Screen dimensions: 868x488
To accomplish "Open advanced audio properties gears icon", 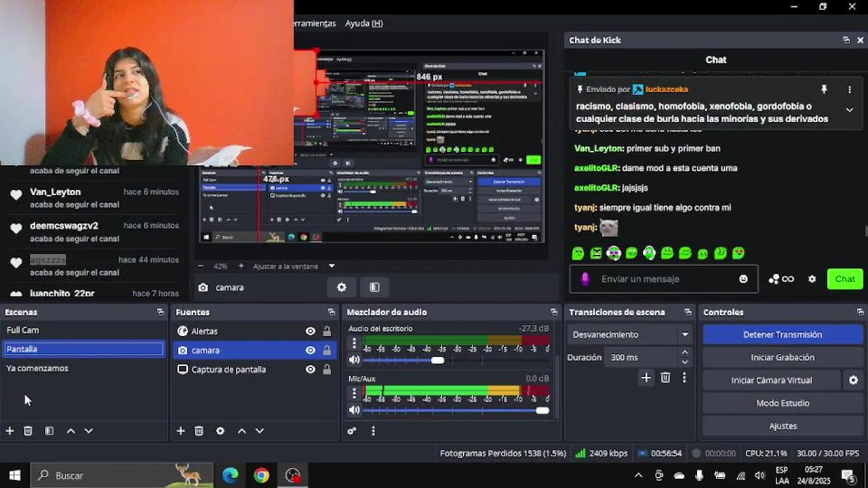I will [x=351, y=430].
